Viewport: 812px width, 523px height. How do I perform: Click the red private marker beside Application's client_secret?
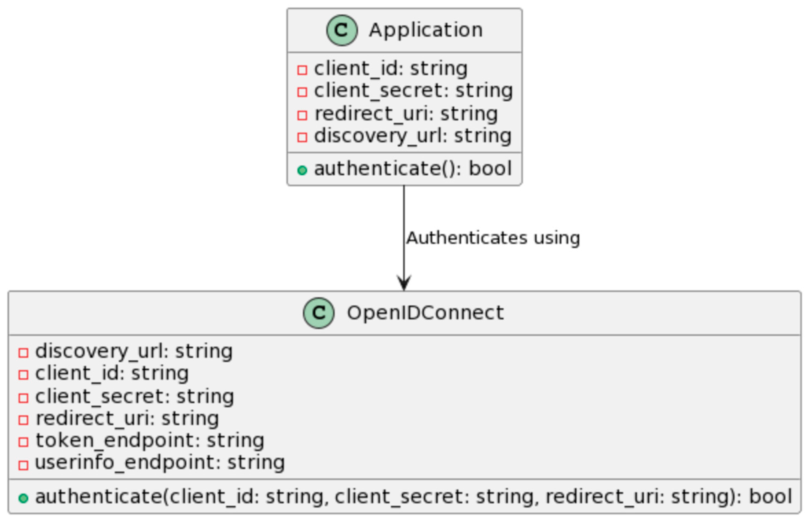point(302,92)
